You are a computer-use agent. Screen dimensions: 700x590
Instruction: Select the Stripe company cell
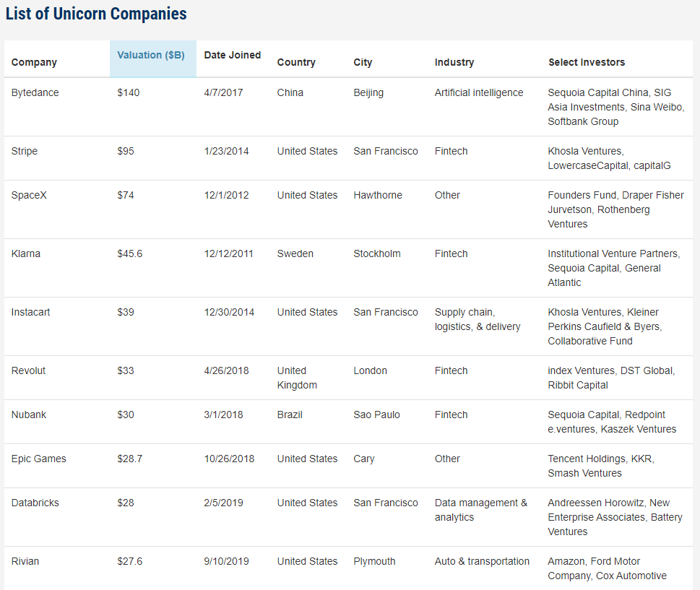click(x=25, y=151)
